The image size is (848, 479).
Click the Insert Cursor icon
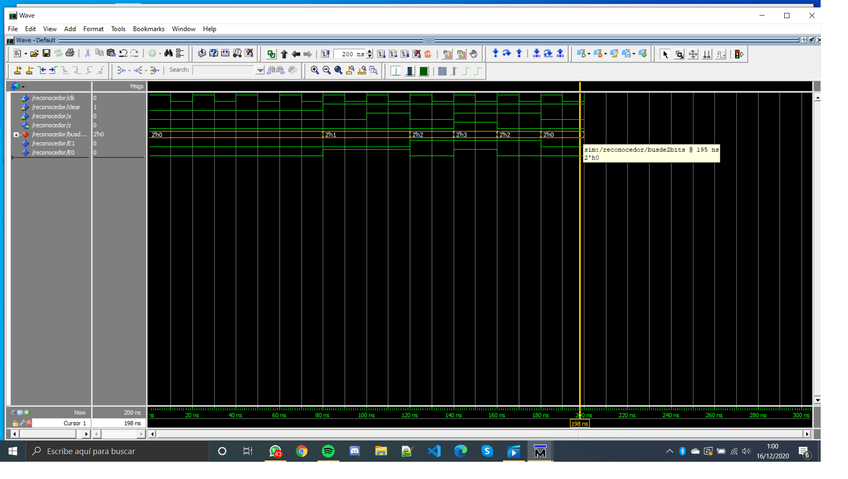[17, 70]
